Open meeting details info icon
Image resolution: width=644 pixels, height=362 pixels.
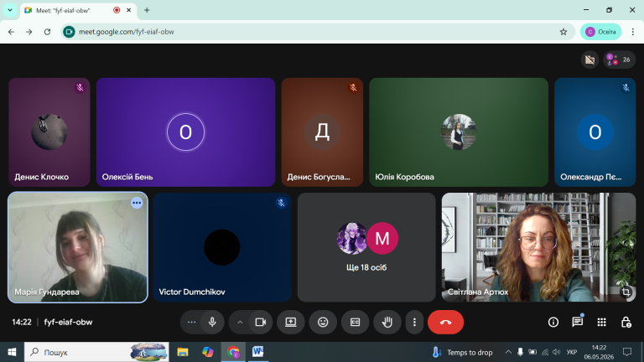click(x=553, y=322)
